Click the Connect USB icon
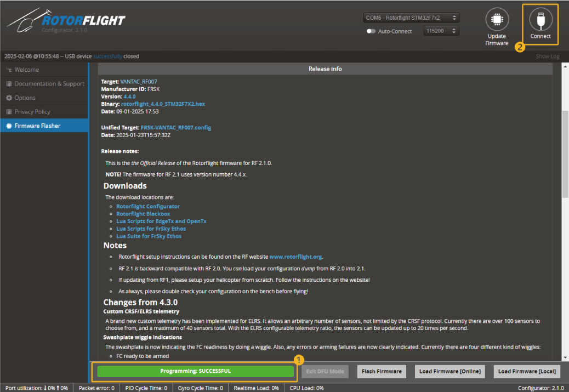The height and width of the screenshot is (392, 569). [x=540, y=20]
